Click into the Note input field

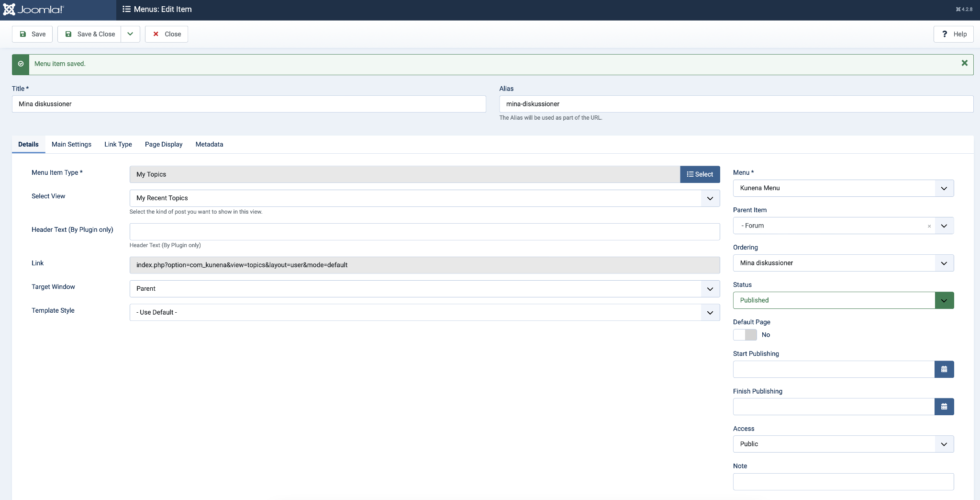pyautogui.click(x=843, y=482)
